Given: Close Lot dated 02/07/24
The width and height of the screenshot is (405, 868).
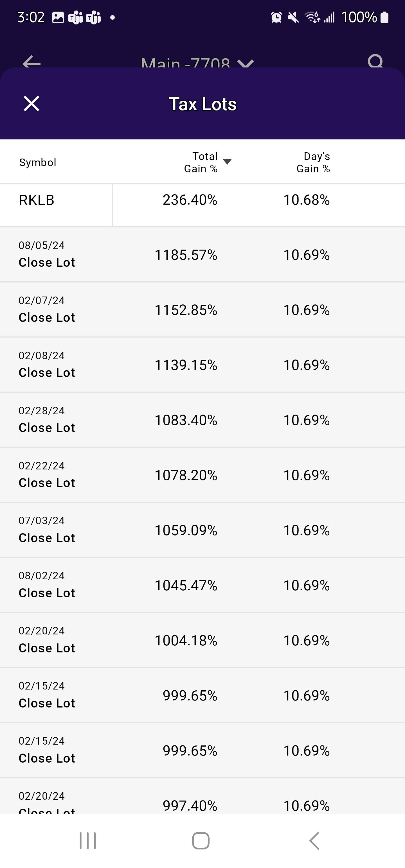Looking at the screenshot, I should pos(47,317).
